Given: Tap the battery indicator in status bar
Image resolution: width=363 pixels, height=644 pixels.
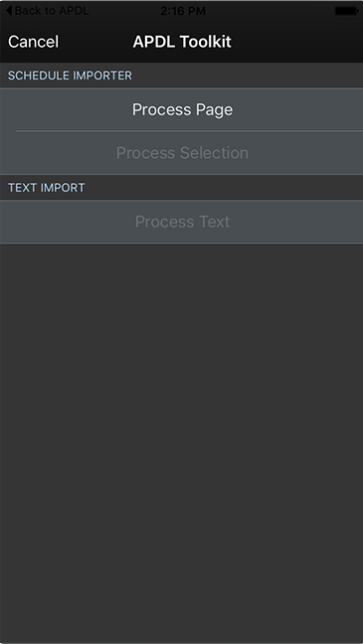Looking at the screenshot, I should click(x=346, y=11).
